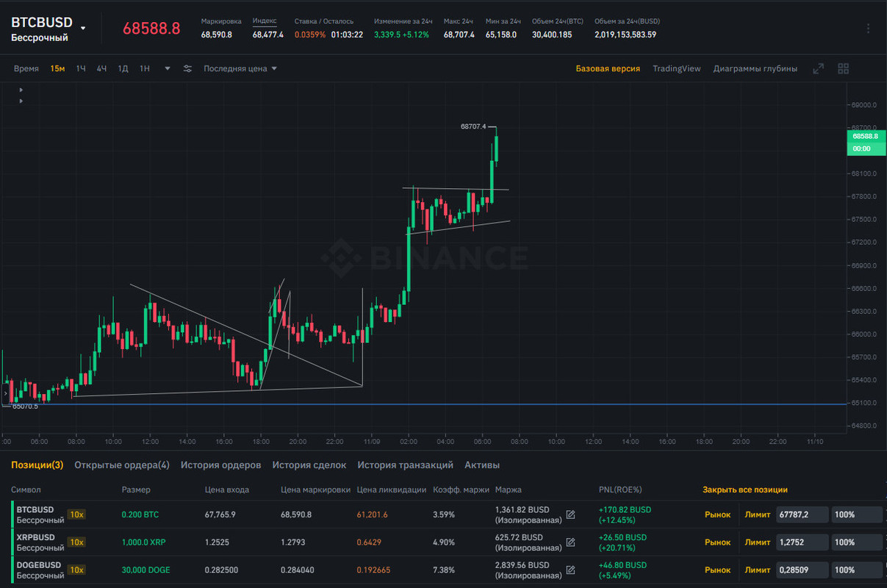Click the multi-chart grid layout icon
The height and width of the screenshot is (588, 887).
(x=844, y=68)
